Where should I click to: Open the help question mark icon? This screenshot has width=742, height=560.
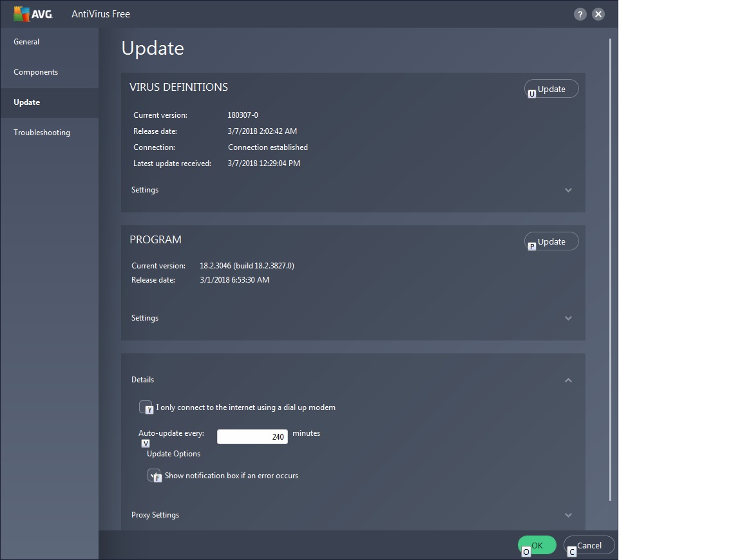(580, 14)
